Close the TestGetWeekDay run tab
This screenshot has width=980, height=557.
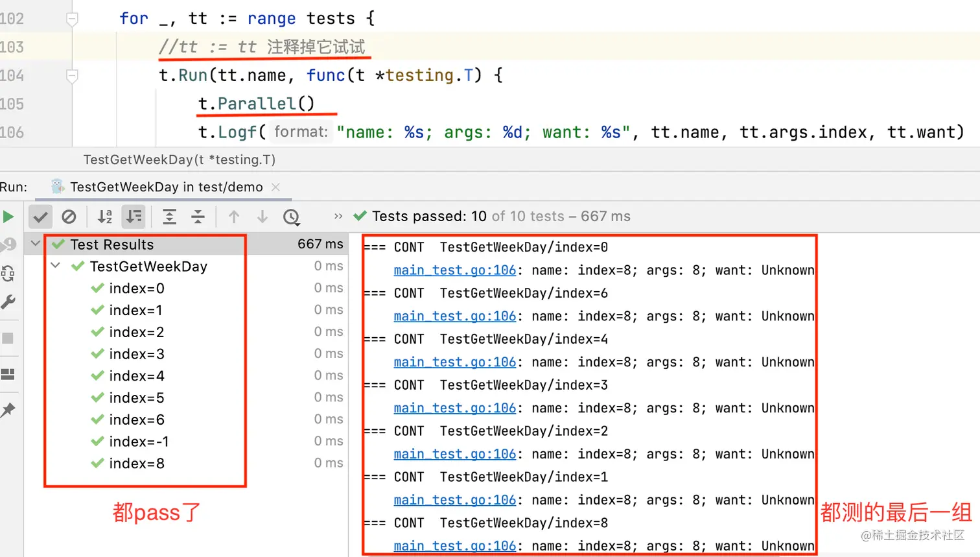[275, 187]
